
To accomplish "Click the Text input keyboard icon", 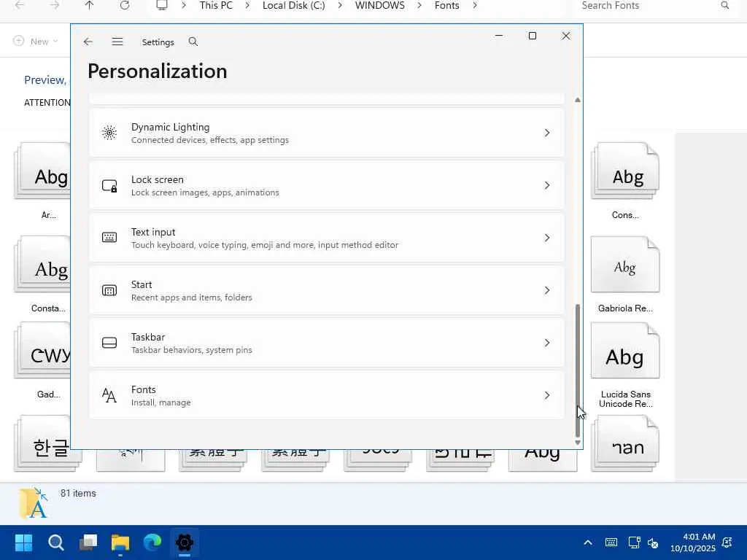I will pos(109,238).
